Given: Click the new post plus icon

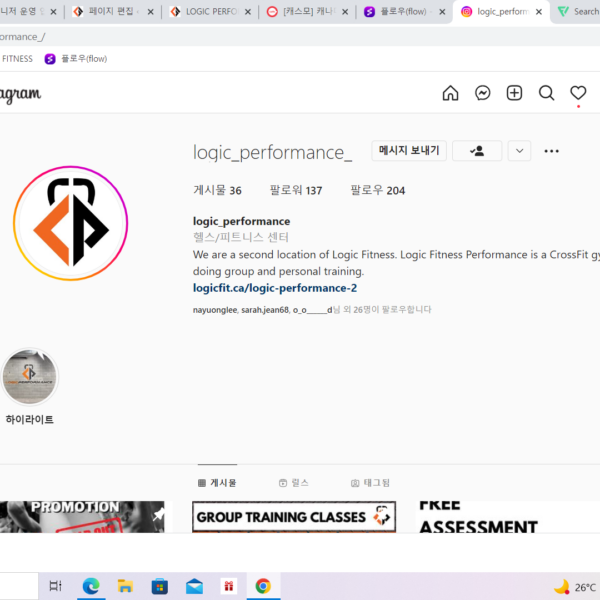Looking at the screenshot, I should [x=514, y=93].
